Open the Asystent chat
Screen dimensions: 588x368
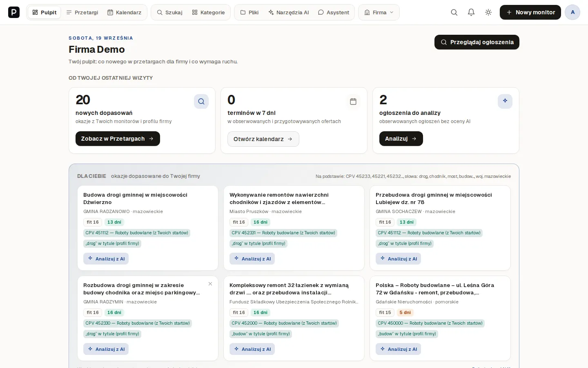pyautogui.click(x=334, y=12)
